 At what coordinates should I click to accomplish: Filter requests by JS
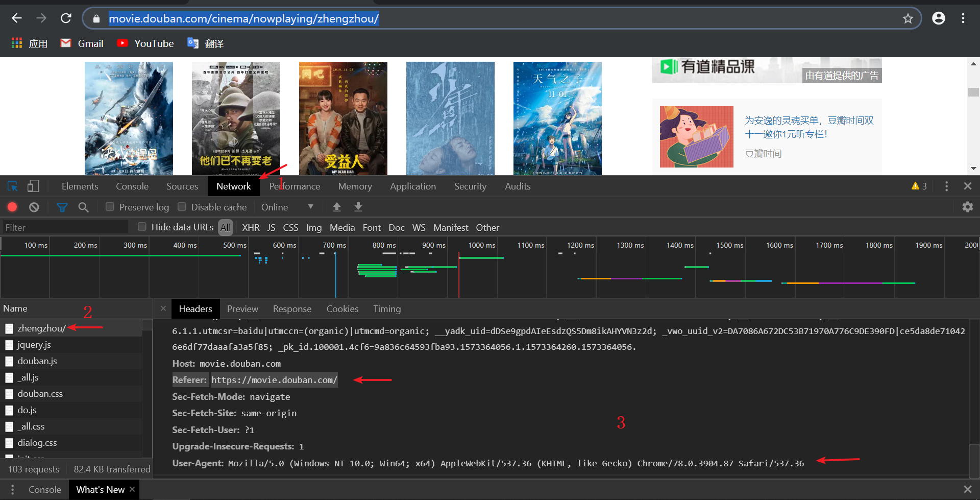click(271, 227)
